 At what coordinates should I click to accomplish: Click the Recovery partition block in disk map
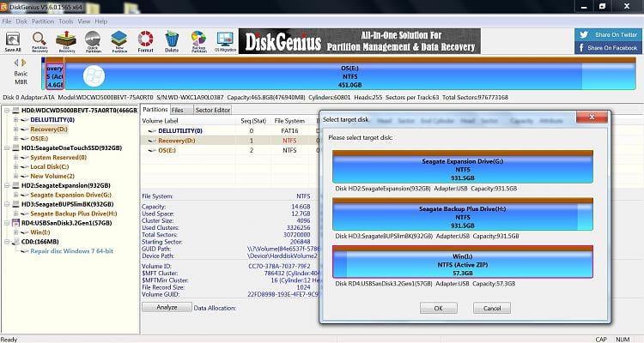click(x=55, y=76)
